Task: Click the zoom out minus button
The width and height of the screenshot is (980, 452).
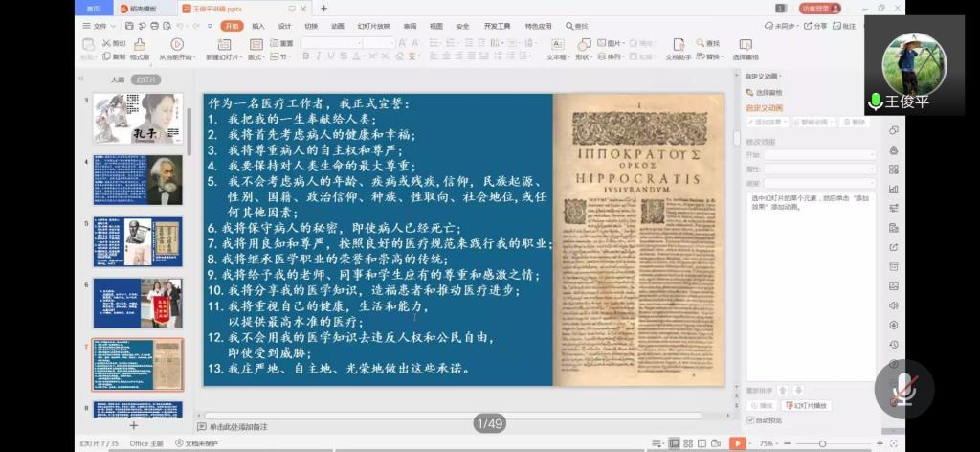Action: 787,444
